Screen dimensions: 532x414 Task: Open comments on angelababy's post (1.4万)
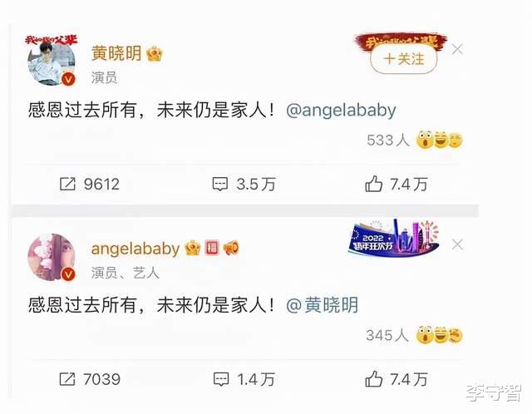pyautogui.click(x=244, y=379)
